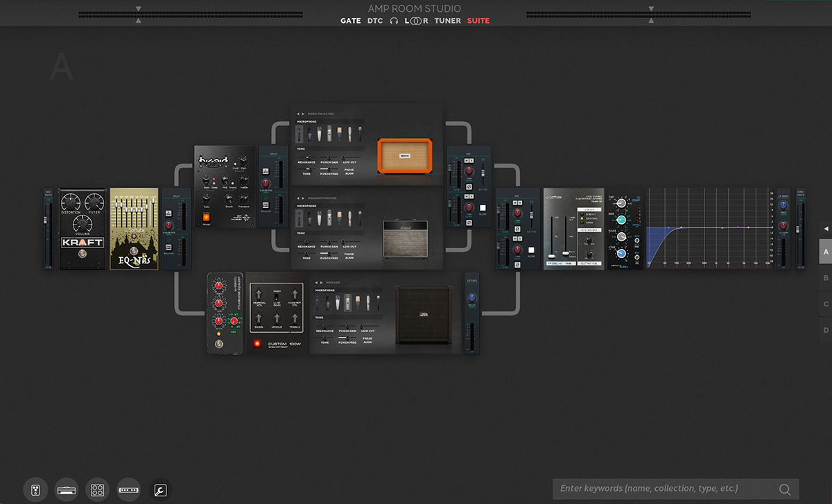
Task: Show next cabinet for Marshall panel
Action: point(304,198)
